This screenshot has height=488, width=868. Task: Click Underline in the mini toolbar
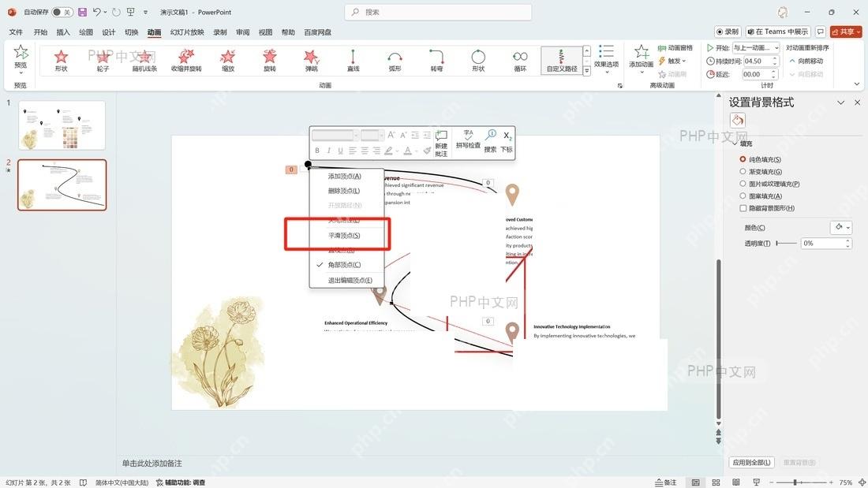tap(340, 151)
